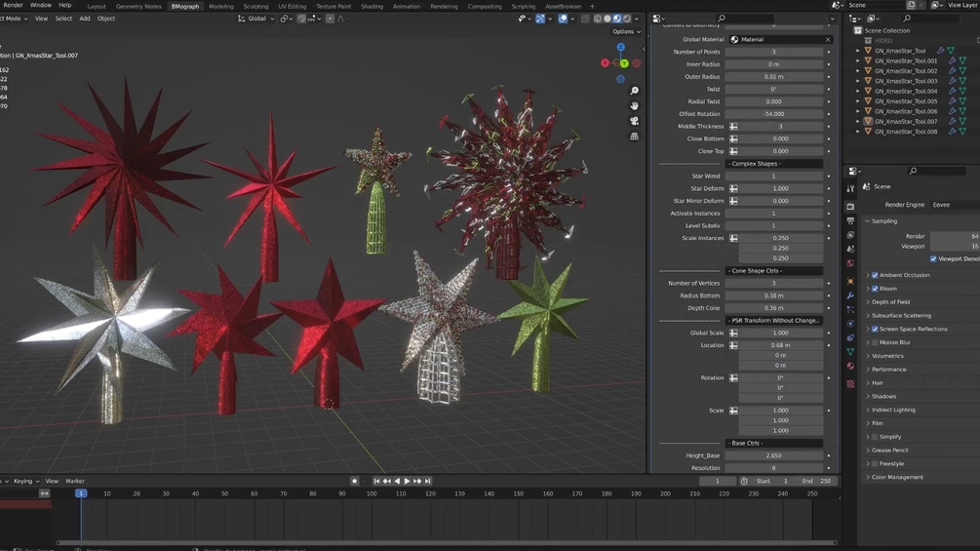Select rendered viewport shading mode
The width and height of the screenshot is (980, 551).
tap(627, 19)
